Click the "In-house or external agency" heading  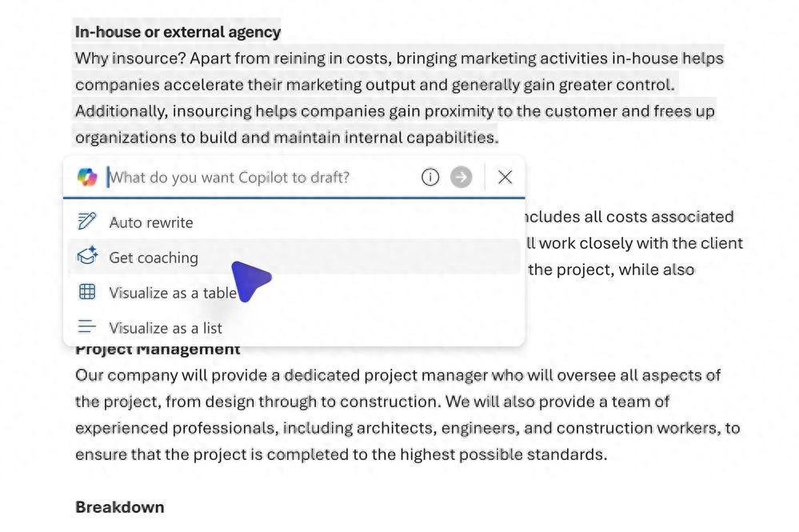(178, 32)
